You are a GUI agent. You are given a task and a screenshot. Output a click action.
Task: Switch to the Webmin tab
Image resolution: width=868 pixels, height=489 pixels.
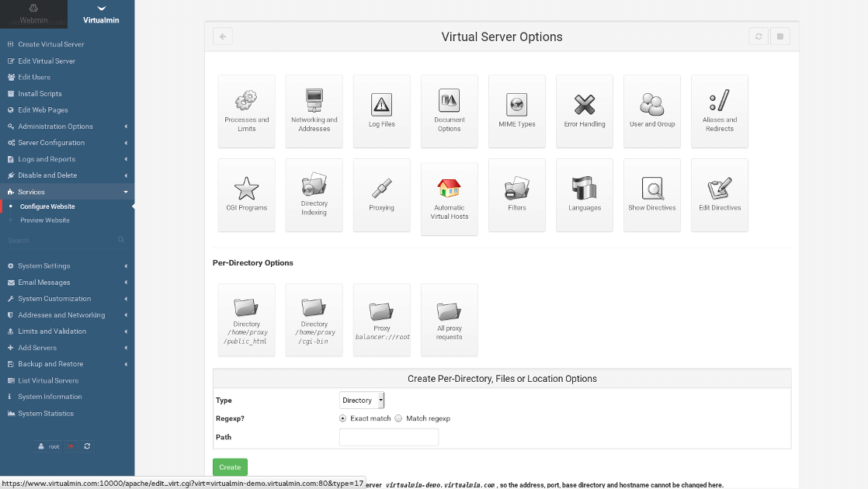click(33, 14)
